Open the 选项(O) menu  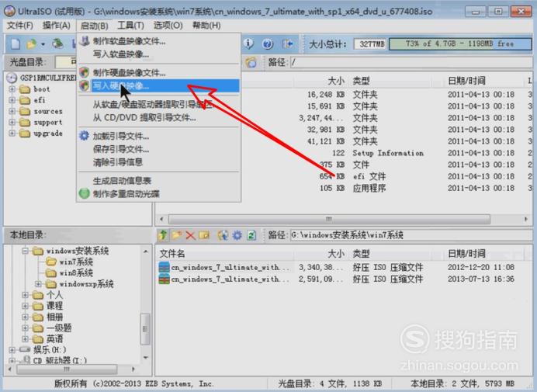coord(168,26)
